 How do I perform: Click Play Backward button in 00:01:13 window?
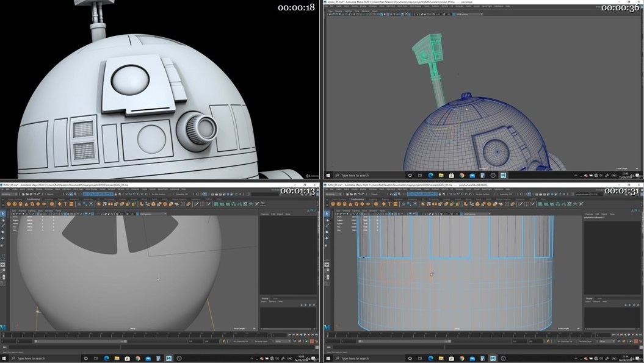click(x=301, y=335)
